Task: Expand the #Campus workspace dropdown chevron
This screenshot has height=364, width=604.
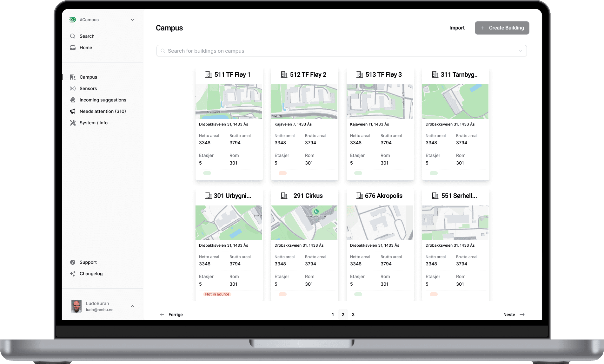Action: point(132,20)
